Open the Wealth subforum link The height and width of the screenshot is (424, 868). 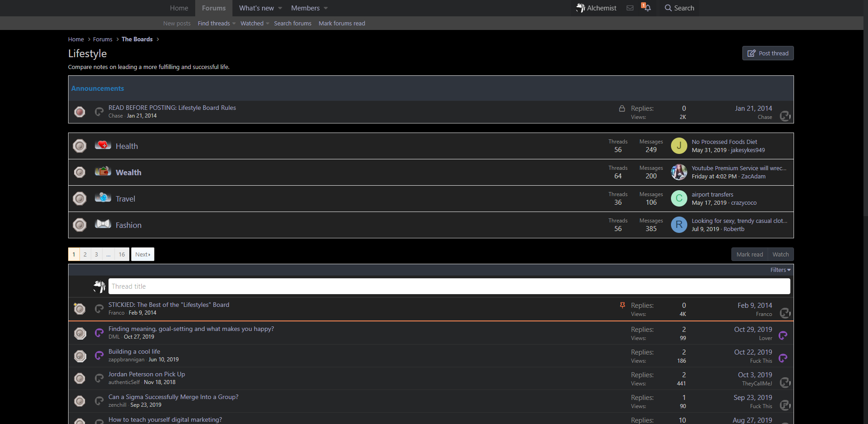coord(128,173)
